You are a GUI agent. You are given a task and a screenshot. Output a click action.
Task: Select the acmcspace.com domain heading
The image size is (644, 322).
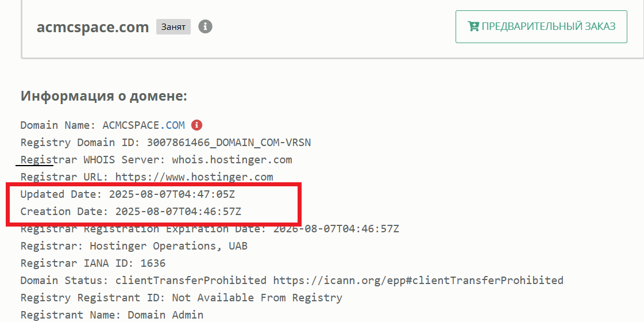point(92,27)
